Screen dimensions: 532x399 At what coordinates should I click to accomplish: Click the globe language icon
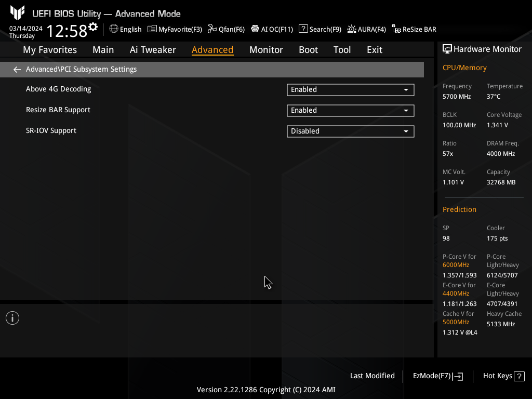click(x=114, y=29)
